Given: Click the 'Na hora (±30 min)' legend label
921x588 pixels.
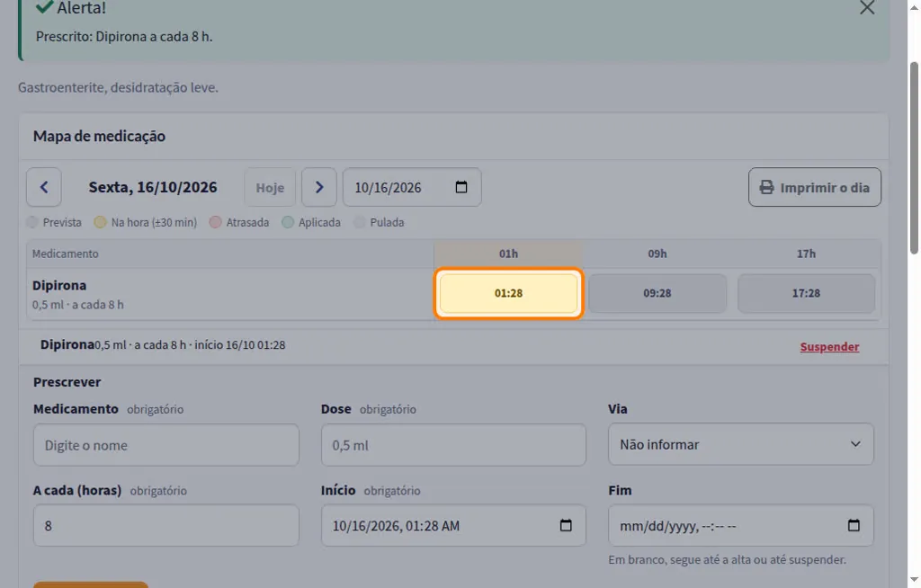Looking at the screenshot, I should tap(154, 223).
